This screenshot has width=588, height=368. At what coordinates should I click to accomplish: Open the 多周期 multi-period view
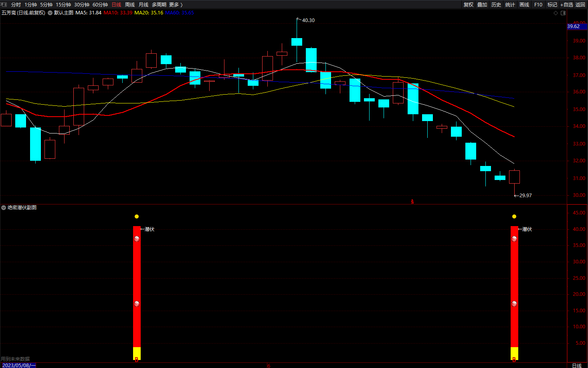(159, 5)
